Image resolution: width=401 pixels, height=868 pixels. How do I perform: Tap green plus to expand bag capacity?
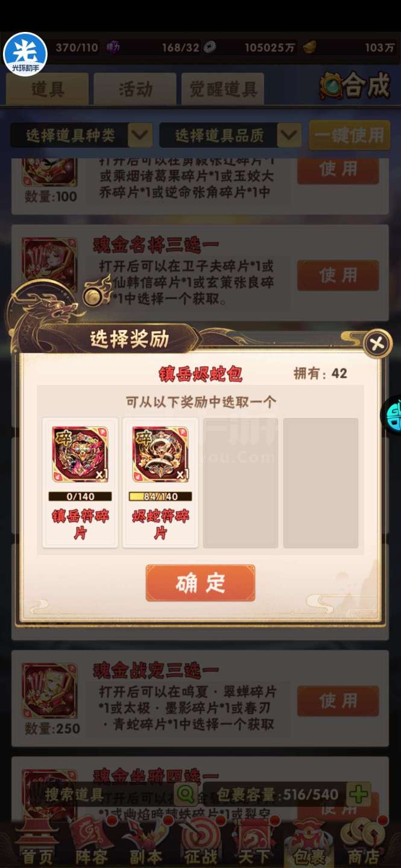[x=359, y=794]
